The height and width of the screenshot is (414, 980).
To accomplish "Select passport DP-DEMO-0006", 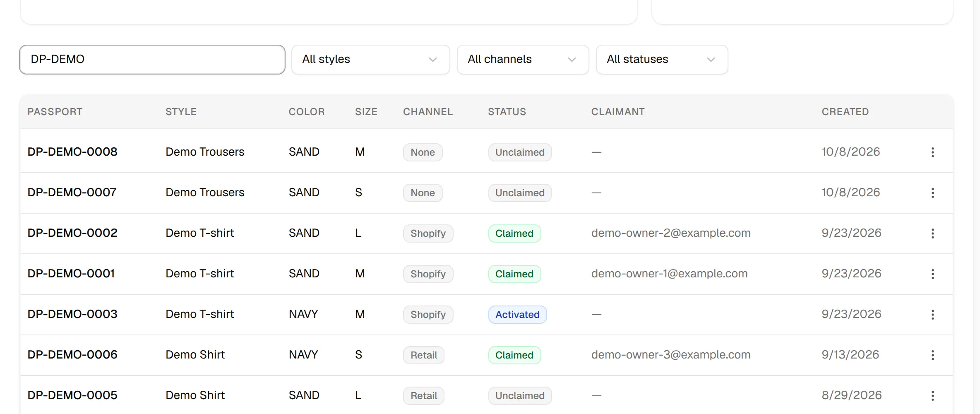I will pyautogui.click(x=72, y=355).
